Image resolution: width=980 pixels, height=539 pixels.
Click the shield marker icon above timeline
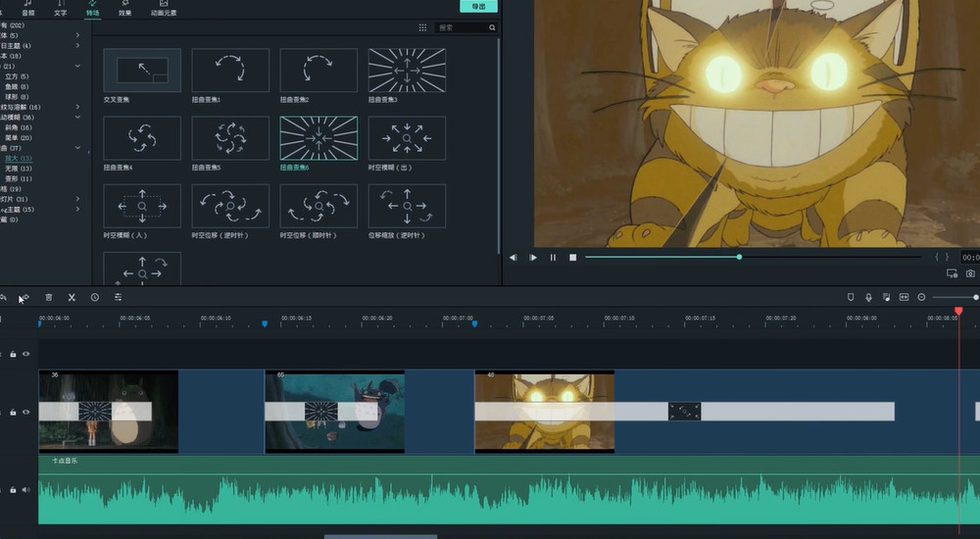coord(851,297)
